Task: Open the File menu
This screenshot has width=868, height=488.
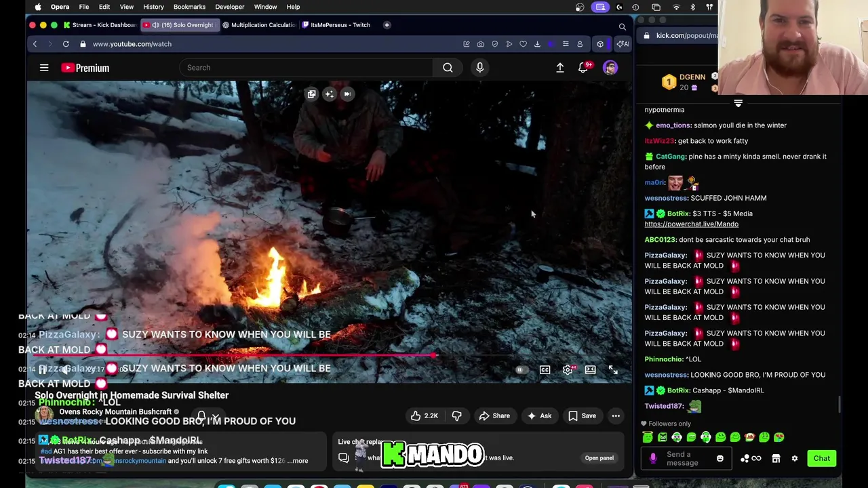Action: pyautogui.click(x=84, y=7)
